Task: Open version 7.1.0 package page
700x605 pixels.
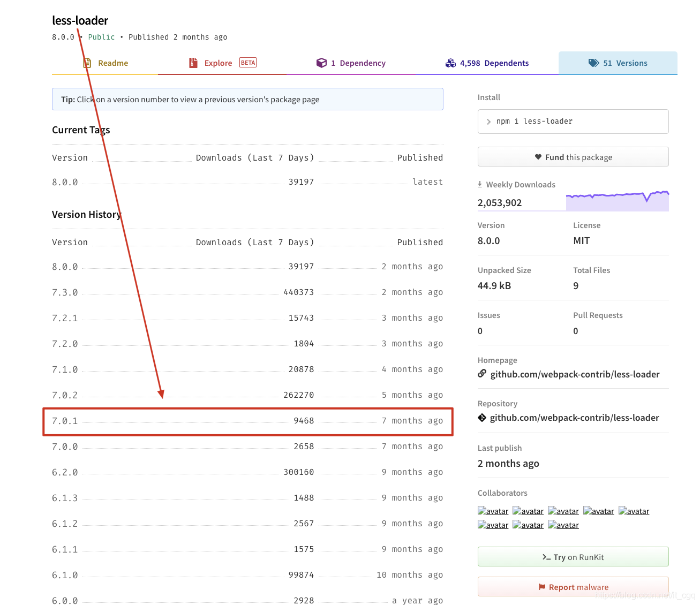Action: (x=65, y=369)
